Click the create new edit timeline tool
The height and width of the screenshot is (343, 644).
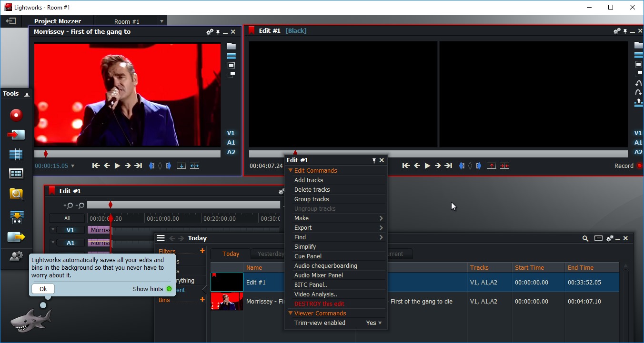(x=16, y=155)
